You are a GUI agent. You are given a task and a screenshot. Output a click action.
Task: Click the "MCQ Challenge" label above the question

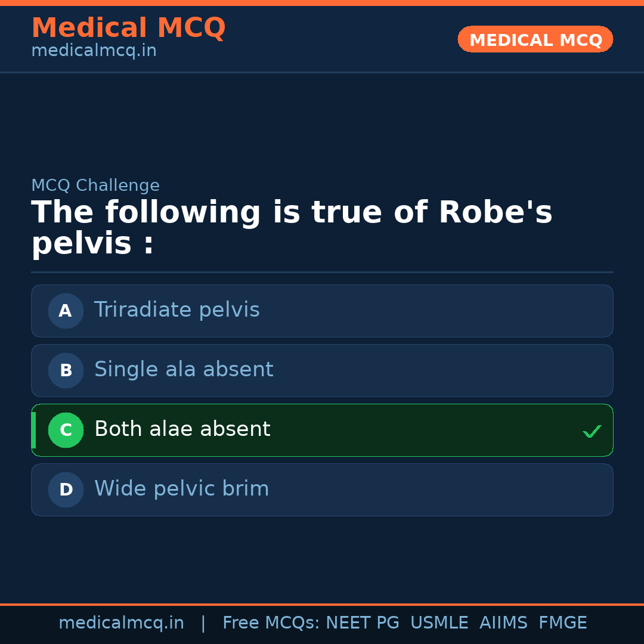tap(95, 185)
